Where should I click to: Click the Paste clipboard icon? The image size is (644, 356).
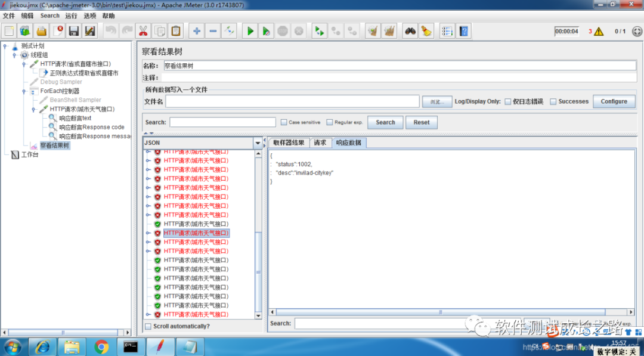[x=176, y=31]
